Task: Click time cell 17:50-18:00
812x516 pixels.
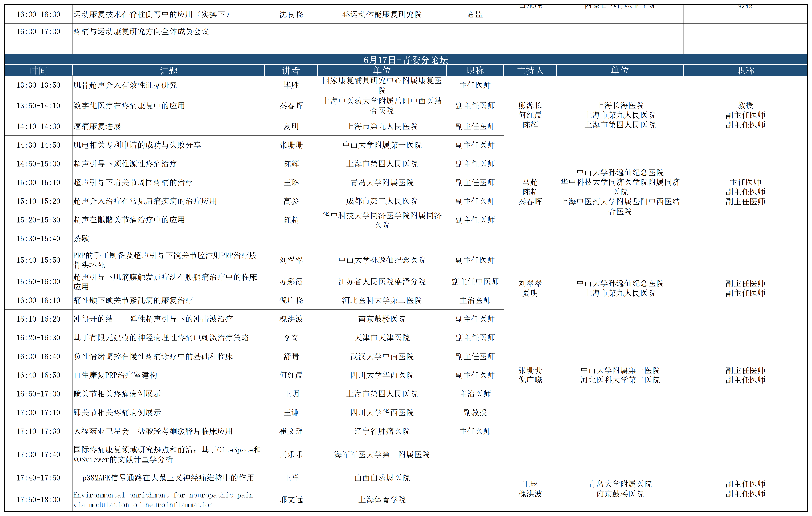Action: tap(38, 499)
